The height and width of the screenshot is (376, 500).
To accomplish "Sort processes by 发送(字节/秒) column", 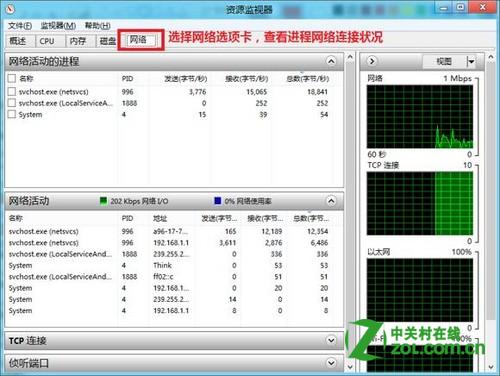I will point(186,79).
